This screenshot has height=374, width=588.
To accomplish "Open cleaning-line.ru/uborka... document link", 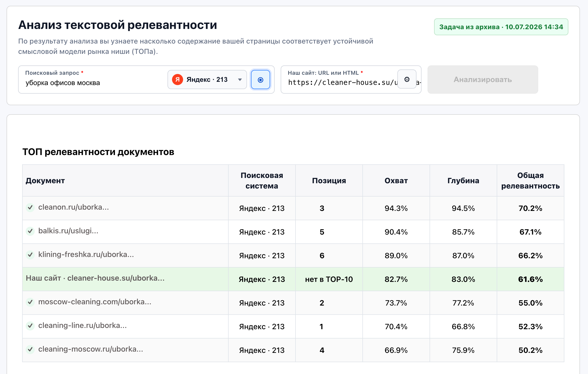I will [x=82, y=325].
